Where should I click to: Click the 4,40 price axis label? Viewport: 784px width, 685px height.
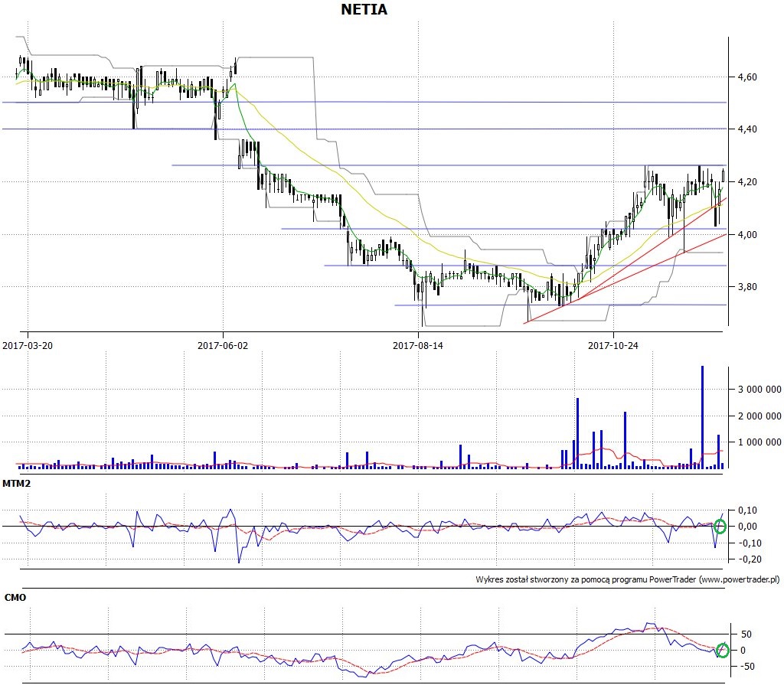pos(747,129)
